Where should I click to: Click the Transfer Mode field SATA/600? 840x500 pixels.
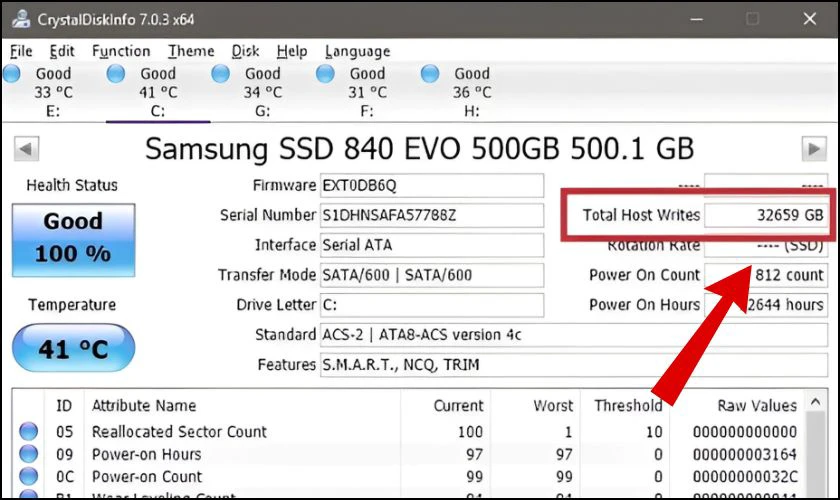(x=432, y=275)
